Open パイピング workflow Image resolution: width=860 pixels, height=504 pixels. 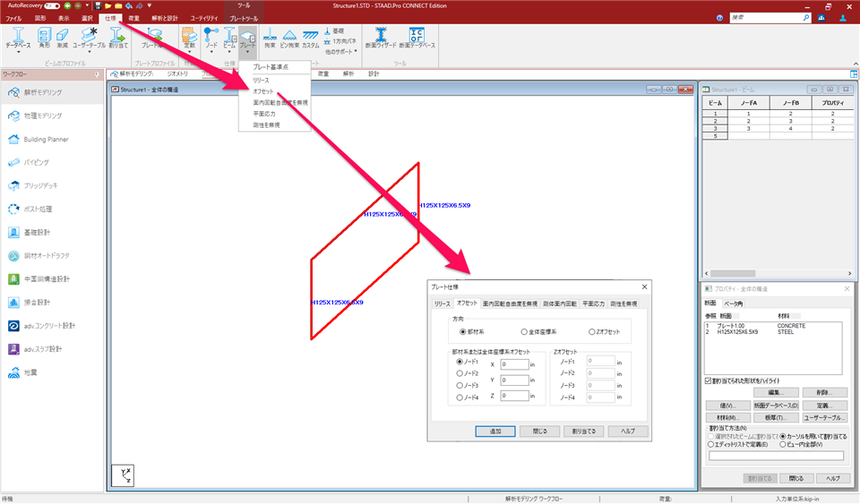tap(52, 163)
